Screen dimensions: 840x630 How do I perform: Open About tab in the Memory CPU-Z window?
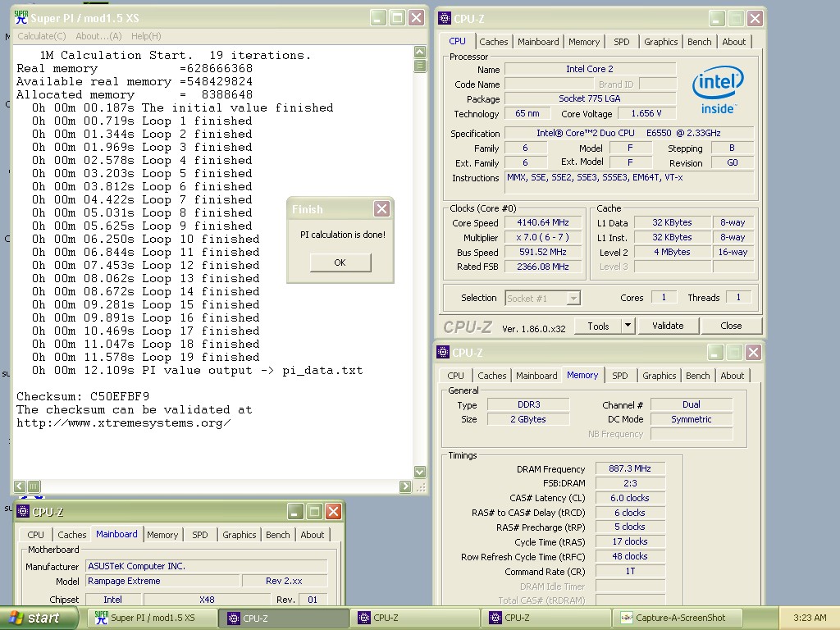[732, 376]
